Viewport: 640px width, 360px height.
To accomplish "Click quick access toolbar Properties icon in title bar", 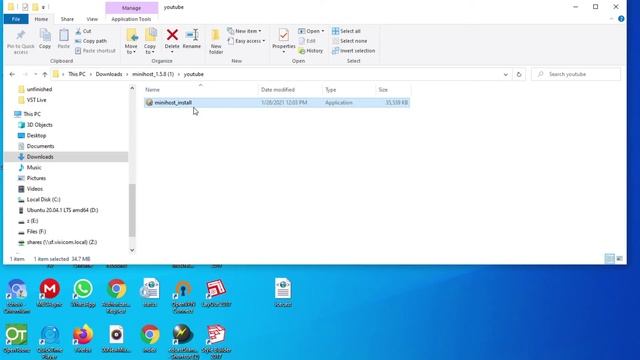I will point(25,7).
